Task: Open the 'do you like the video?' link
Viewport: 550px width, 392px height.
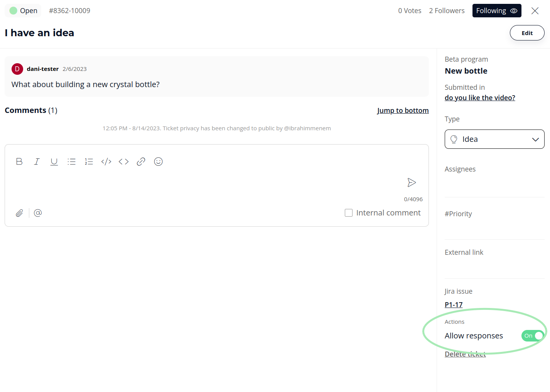Action: (x=480, y=98)
